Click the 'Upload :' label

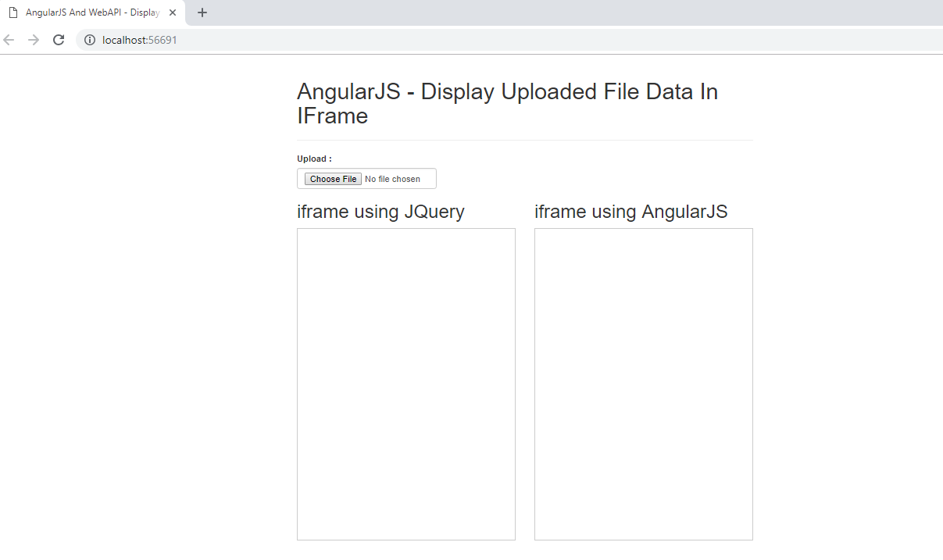pos(314,159)
